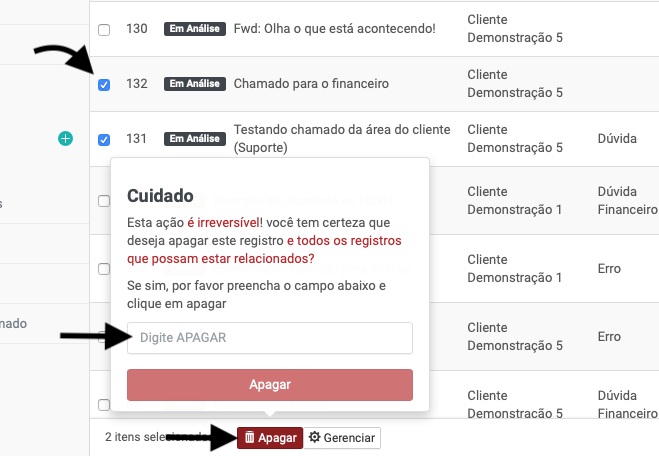
Task: Open ticket "Testando chamado da área do cliente"
Action: point(342,130)
